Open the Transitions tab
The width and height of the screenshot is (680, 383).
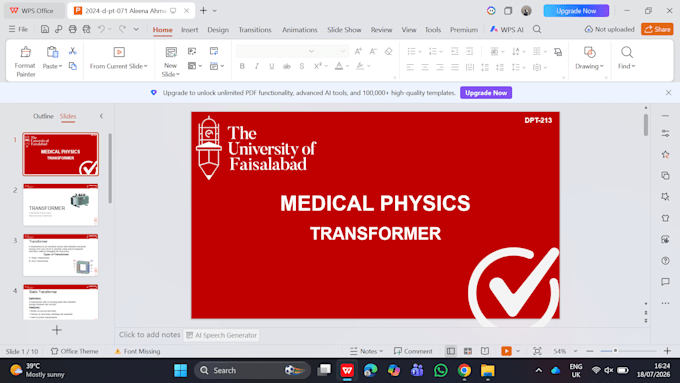pos(255,29)
